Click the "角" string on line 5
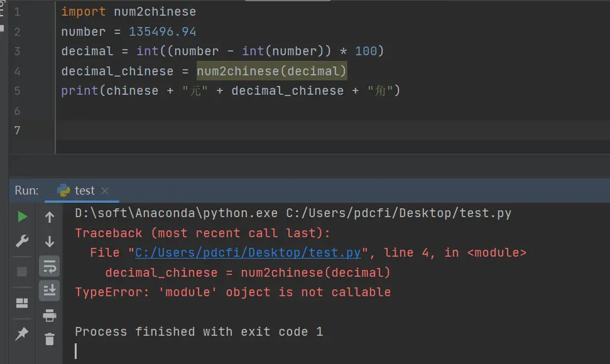The image size is (610, 364). (380, 91)
